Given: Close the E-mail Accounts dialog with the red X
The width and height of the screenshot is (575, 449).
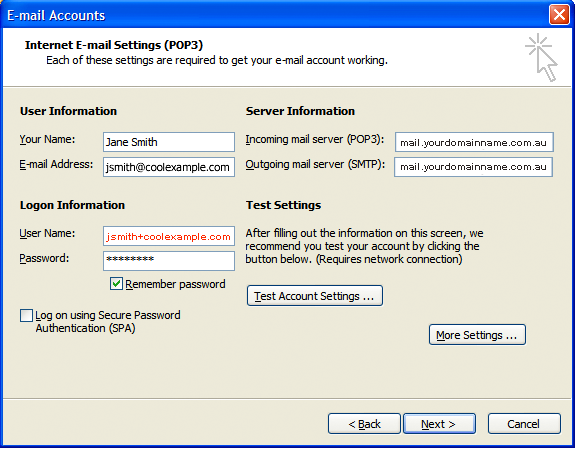Looking at the screenshot, I should point(559,15).
